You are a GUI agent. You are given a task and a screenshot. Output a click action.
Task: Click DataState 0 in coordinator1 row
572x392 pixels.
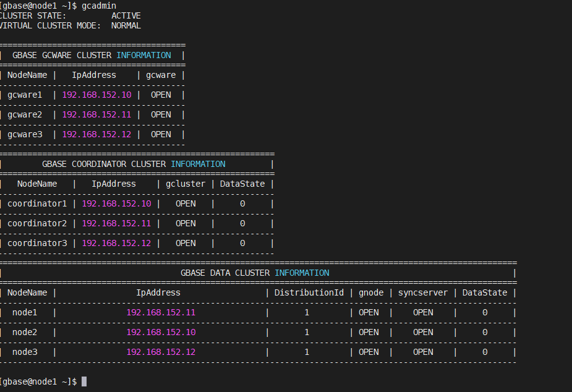tap(242, 203)
